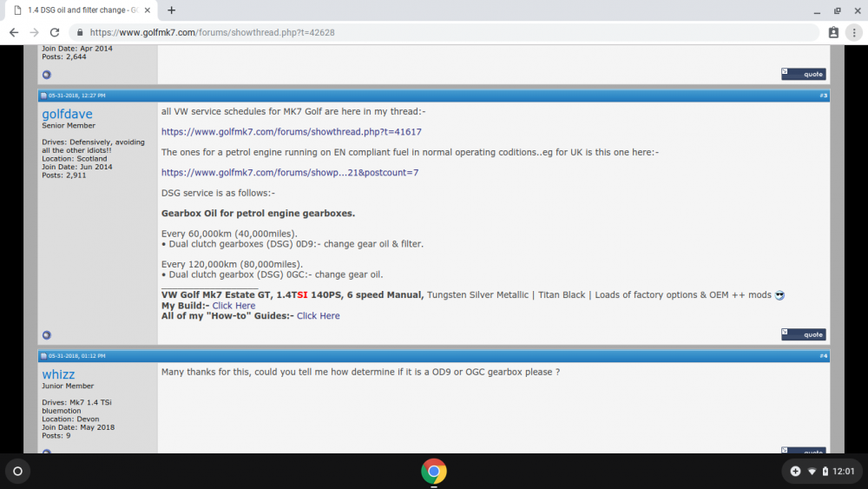Select "Gearbox Oil for petrol engine gearboxes."
The height and width of the screenshot is (489, 868).
pos(258,213)
